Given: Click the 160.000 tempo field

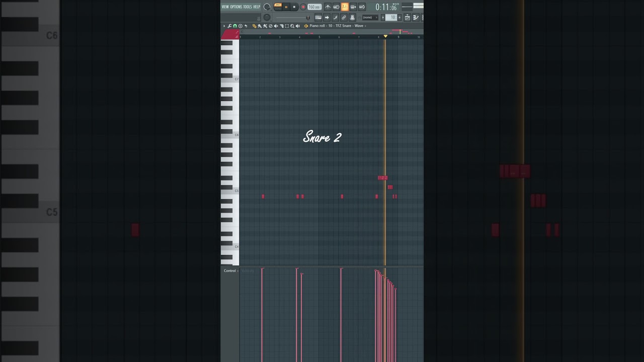Looking at the screenshot, I should tap(314, 7).
